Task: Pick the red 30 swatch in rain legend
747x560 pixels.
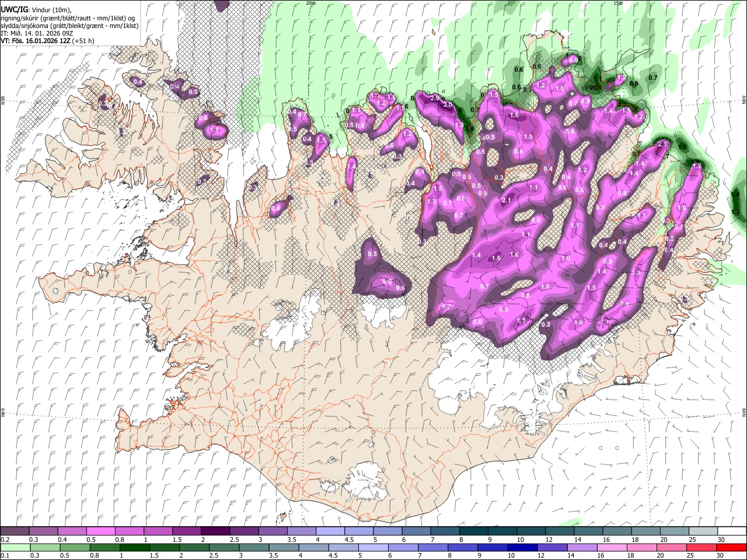Action: click(731, 547)
